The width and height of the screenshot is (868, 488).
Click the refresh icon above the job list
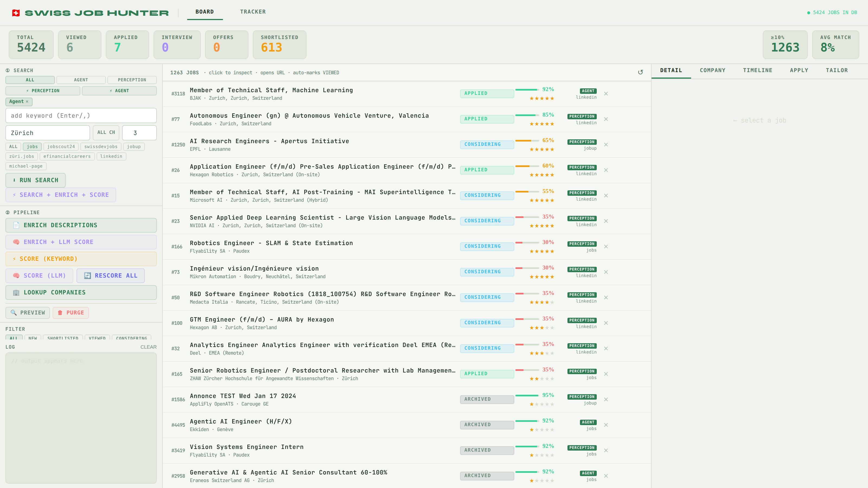[x=640, y=72]
